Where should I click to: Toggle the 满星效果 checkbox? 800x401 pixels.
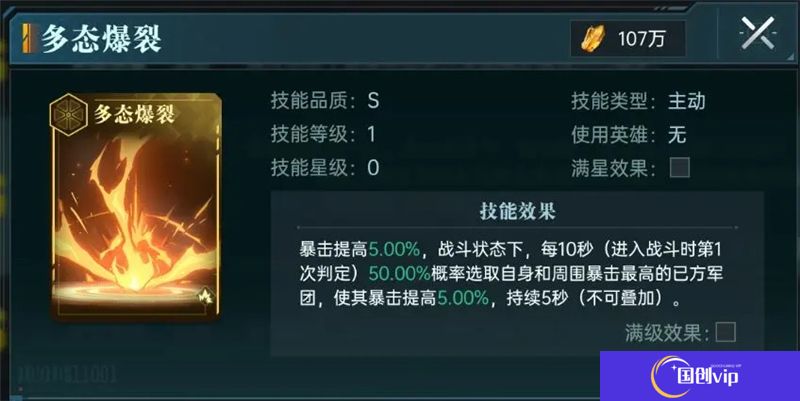[x=680, y=168]
